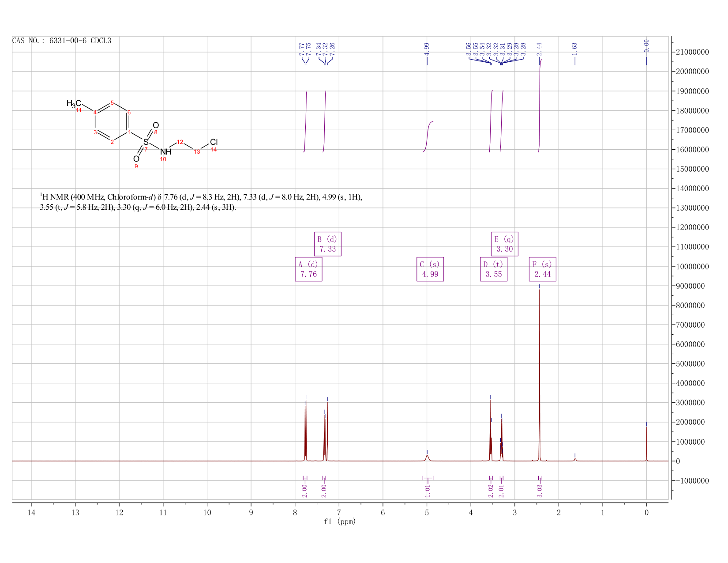The height and width of the screenshot is (563, 728).
Task: Click the broad NH peak at 4.99 ppm
Action: (x=427, y=457)
